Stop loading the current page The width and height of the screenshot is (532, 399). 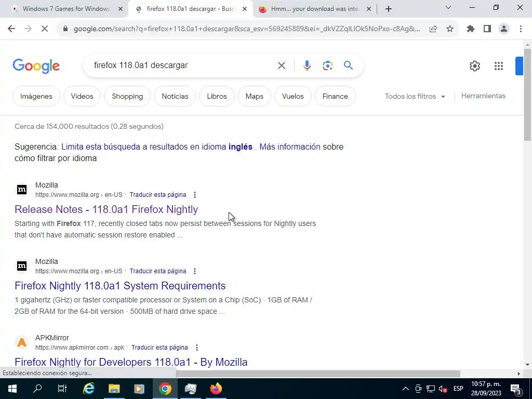(45, 29)
